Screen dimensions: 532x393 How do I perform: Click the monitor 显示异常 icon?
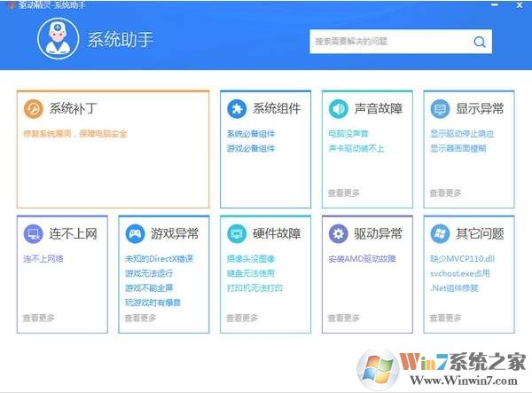tap(440, 109)
